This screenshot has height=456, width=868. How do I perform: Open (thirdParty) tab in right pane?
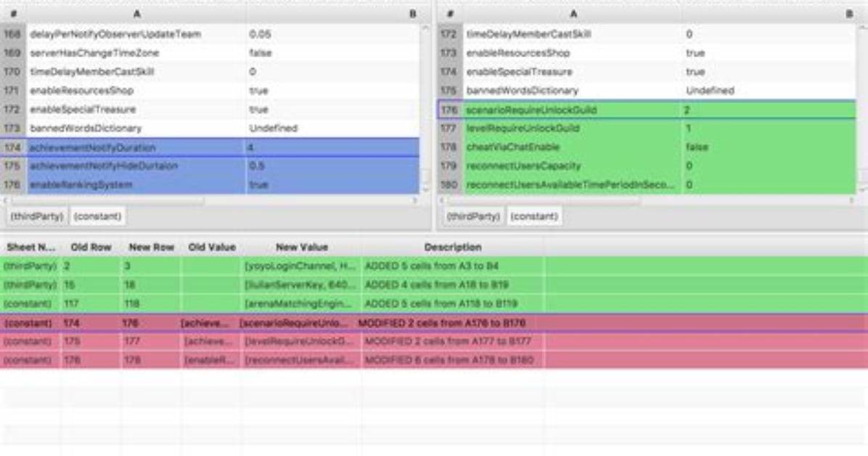click(473, 216)
